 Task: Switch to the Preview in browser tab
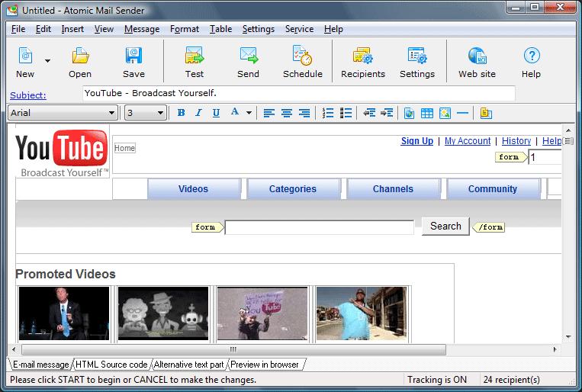(x=265, y=365)
